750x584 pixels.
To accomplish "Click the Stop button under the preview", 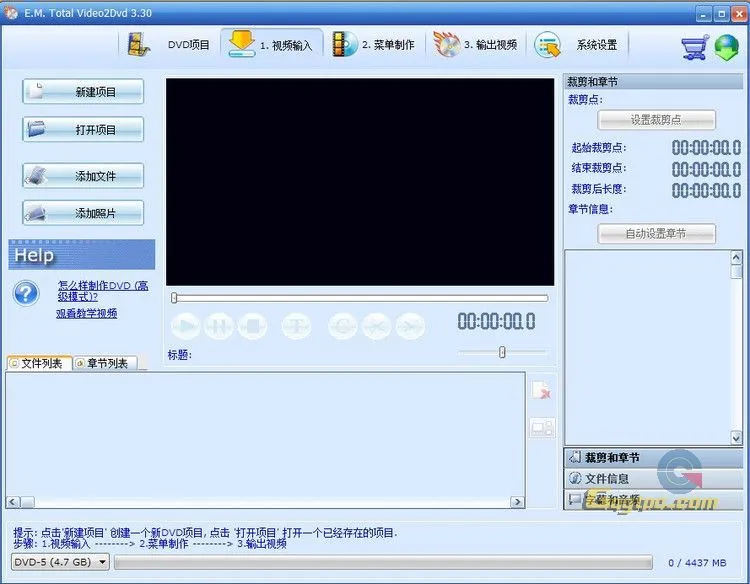I will tap(253, 326).
